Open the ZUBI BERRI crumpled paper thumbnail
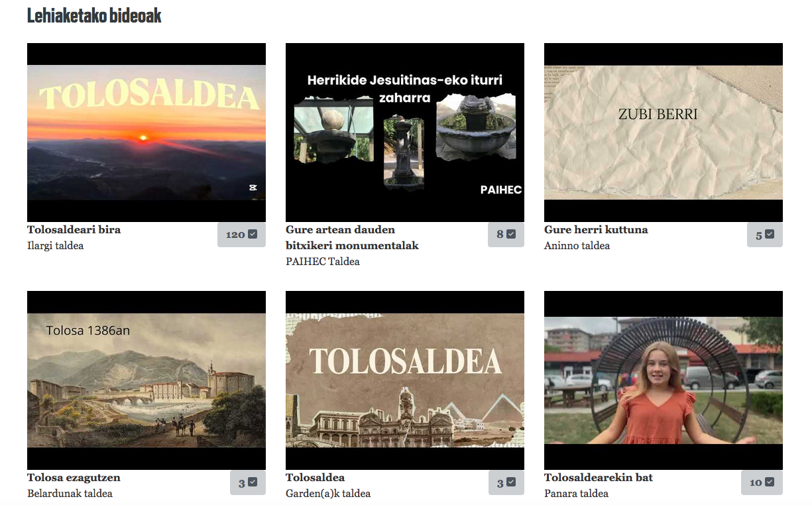This screenshot has height=505, width=812. coord(664,133)
